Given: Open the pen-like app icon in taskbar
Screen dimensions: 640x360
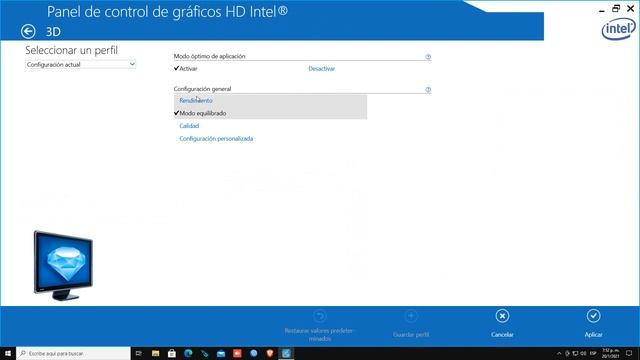Looking at the screenshot, I should 204,353.
